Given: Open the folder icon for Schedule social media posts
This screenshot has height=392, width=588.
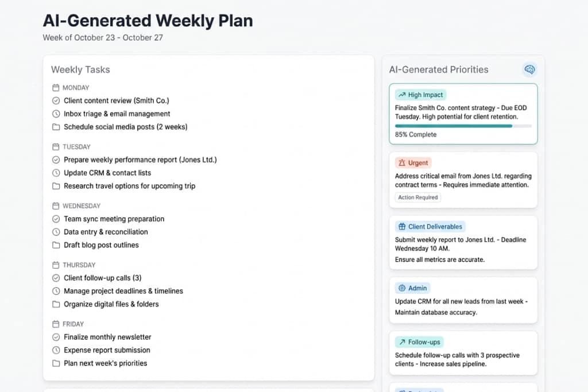Looking at the screenshot, I should point(56,127).
